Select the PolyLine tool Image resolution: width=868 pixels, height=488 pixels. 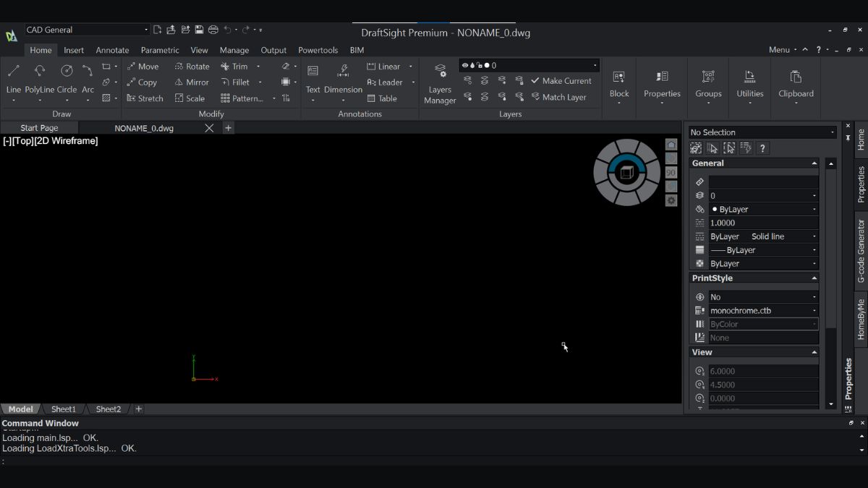40,78
